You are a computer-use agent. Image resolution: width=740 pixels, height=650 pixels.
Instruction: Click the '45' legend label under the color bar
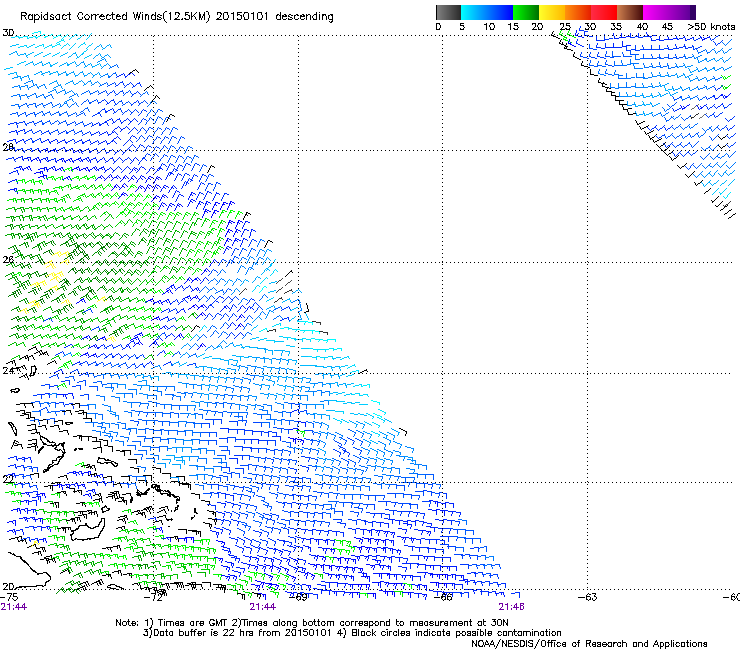pyautogui.click(x=667, y=27)
